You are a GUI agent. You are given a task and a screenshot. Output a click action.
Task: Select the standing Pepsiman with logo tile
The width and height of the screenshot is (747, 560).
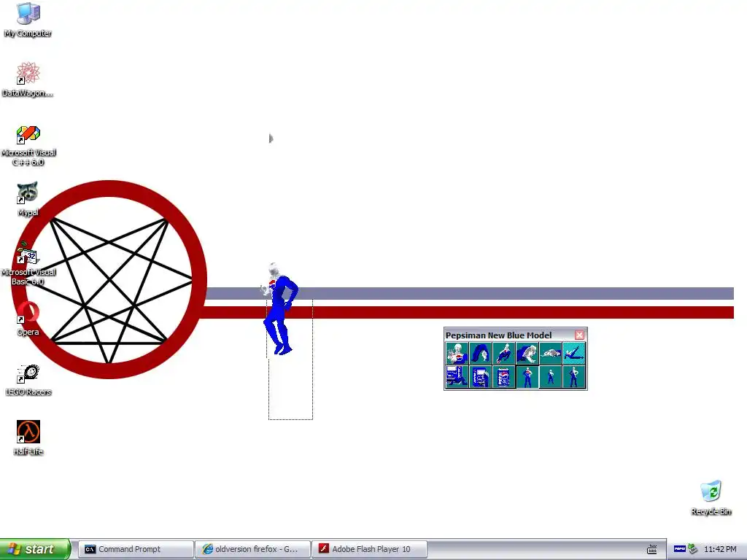[527, 377]
